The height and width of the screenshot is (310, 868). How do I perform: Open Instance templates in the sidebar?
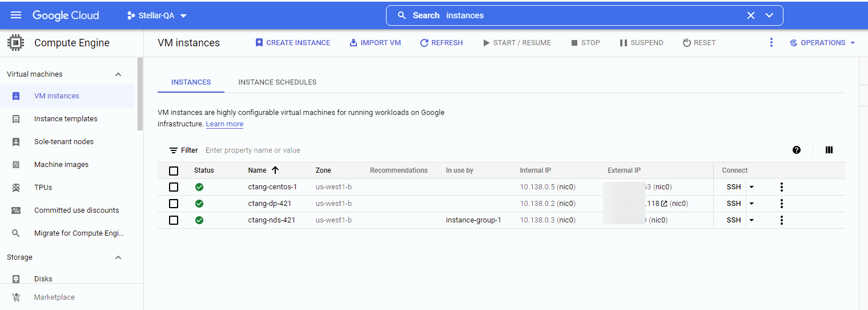coord(66,119)
